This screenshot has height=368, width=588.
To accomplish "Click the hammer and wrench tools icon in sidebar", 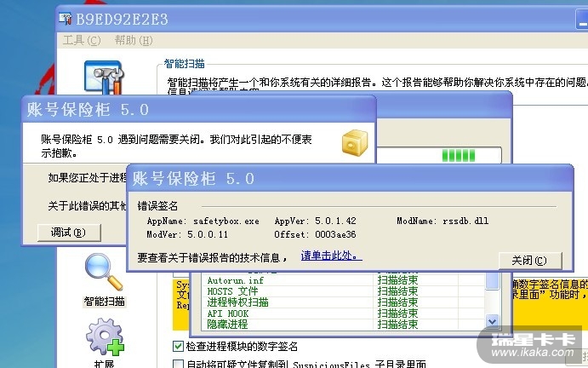I will click(104, 78).
